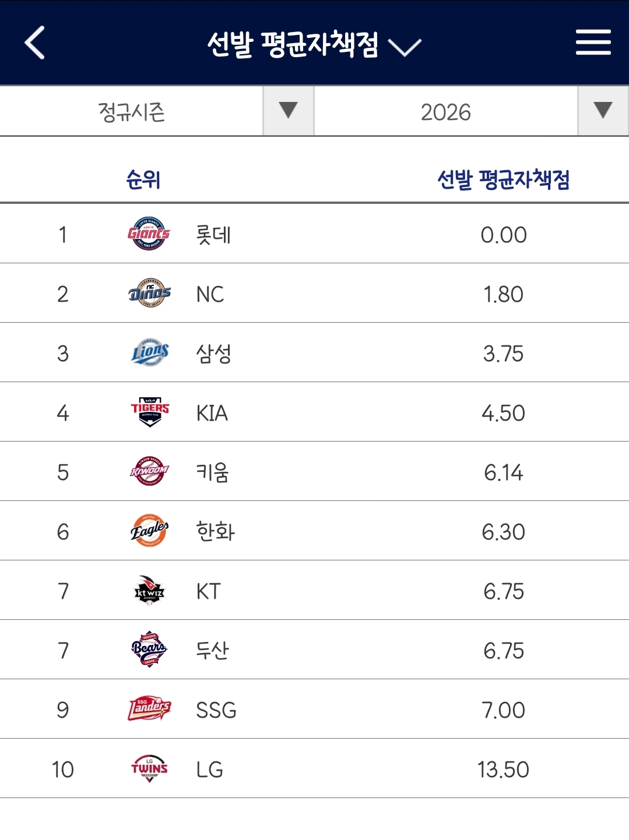Click the Lotte Giants team logo
The width and height of the screenshot is (629, 840).
pyautogui.click(x=149, y=234)
